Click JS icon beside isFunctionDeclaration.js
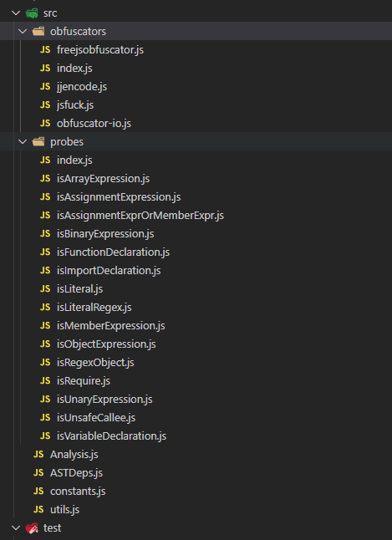This screenshot has width=392, height=540. 45,252
